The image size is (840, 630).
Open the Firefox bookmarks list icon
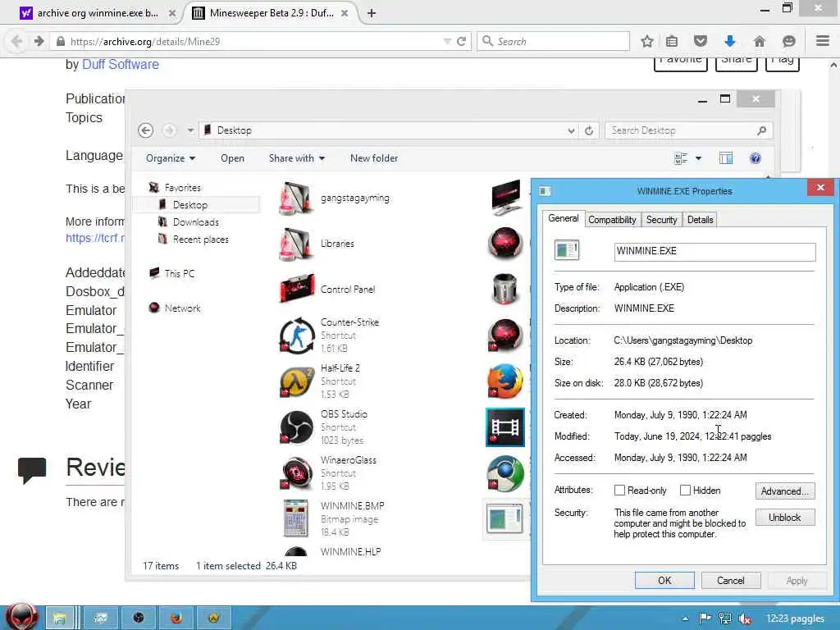tap(672, 41)
